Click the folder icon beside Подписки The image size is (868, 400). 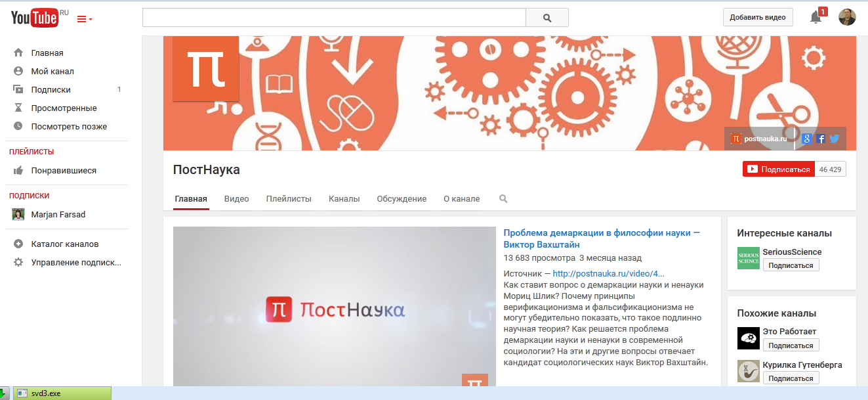18,89
